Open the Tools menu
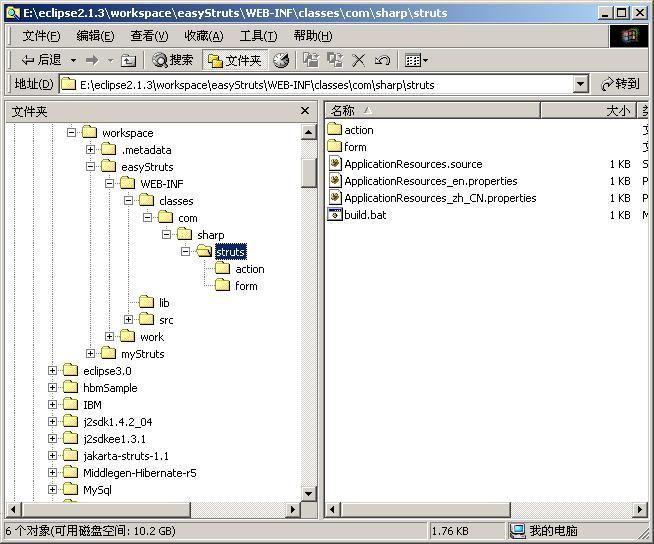 [x=258, y=36]
